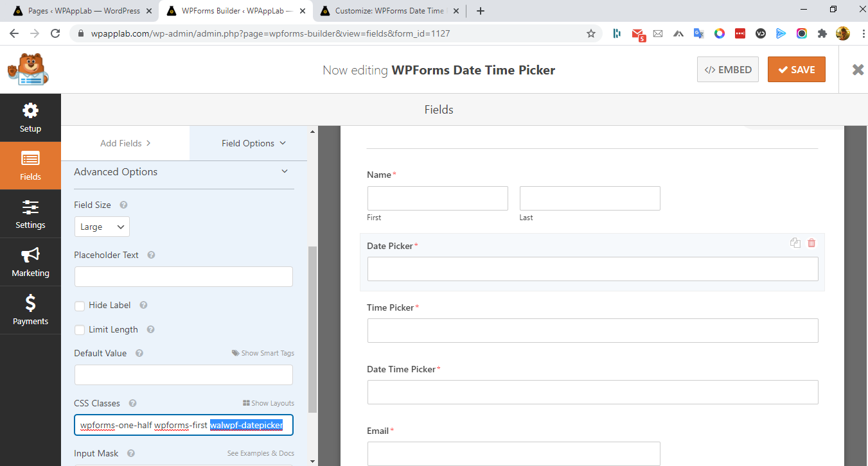The width and height of the screenshot is (868, 466).
Task: Open the Marketing section in the sidebar
Action: (30, 262)
